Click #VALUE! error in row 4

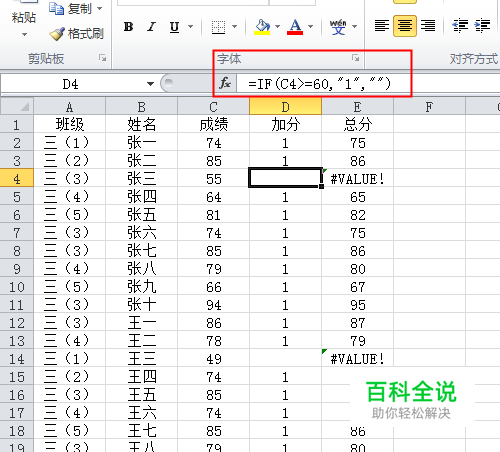(x=357, y=179)
